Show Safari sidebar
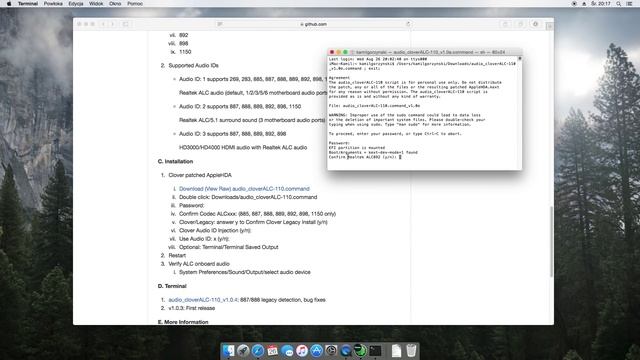Image resolution: width=640 pixels, height=360 pixels. [x=126, y=24]
